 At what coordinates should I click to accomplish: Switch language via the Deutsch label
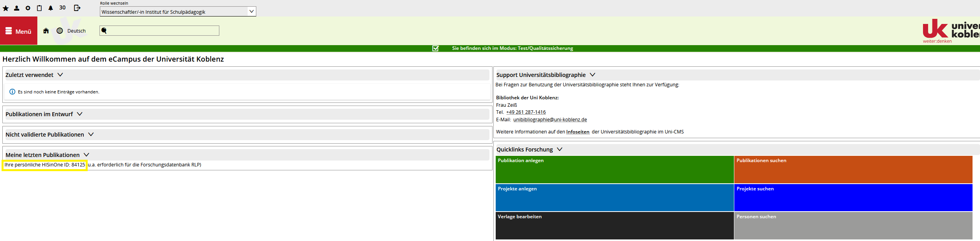(76, 31)
